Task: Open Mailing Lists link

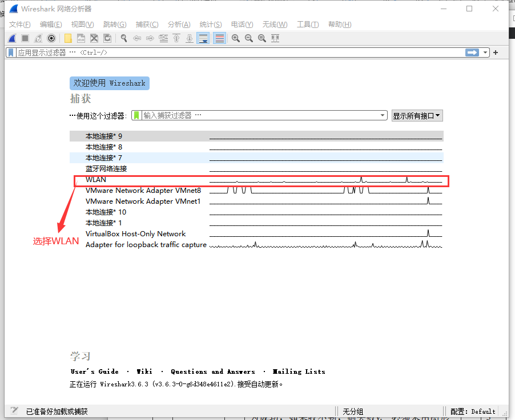Action: (x=299, y=371)
